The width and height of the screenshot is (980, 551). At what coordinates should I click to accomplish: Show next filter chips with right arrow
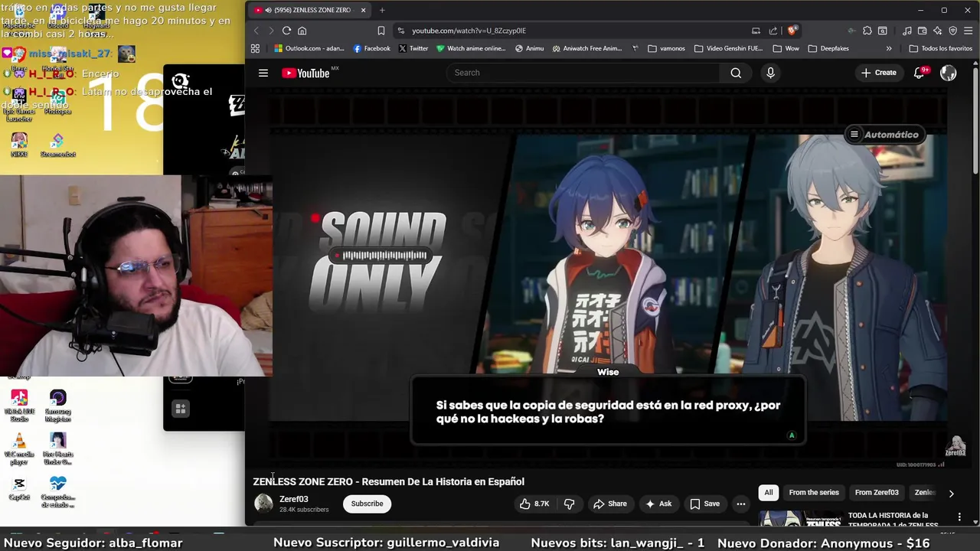coord(951,494)
